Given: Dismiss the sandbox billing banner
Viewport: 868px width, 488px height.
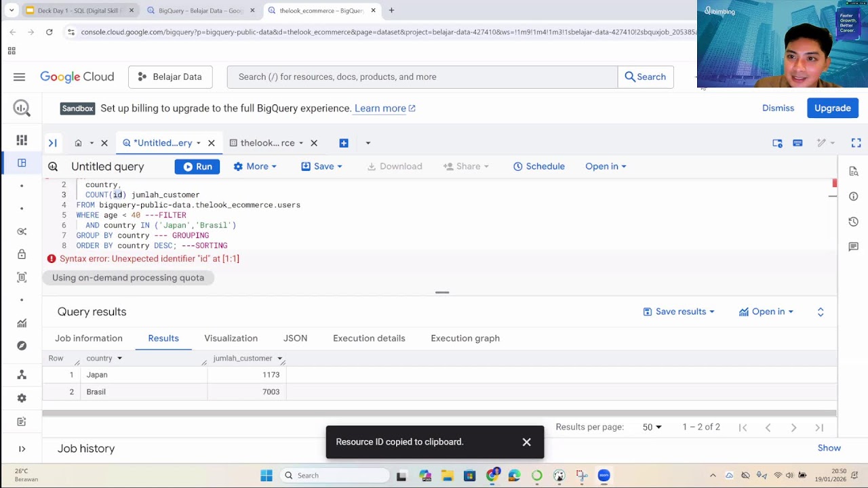Looking at the screenshot, I should [x=778, y=108].
